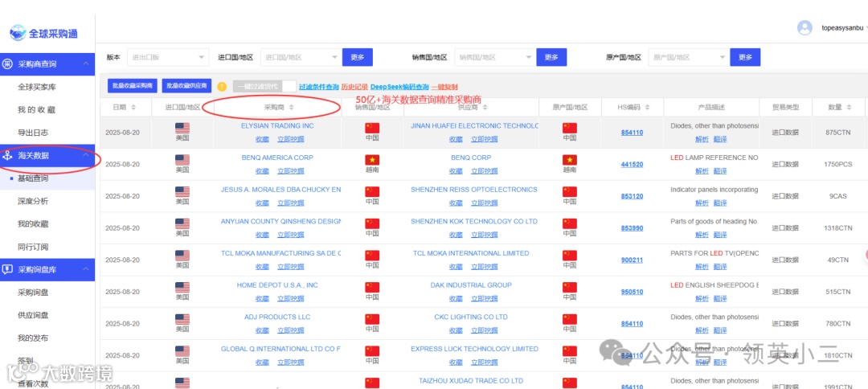This screenshot has height=389, width=868.
Task: Click the 1750PCS quantity cell
Action: tap(837, 164)
